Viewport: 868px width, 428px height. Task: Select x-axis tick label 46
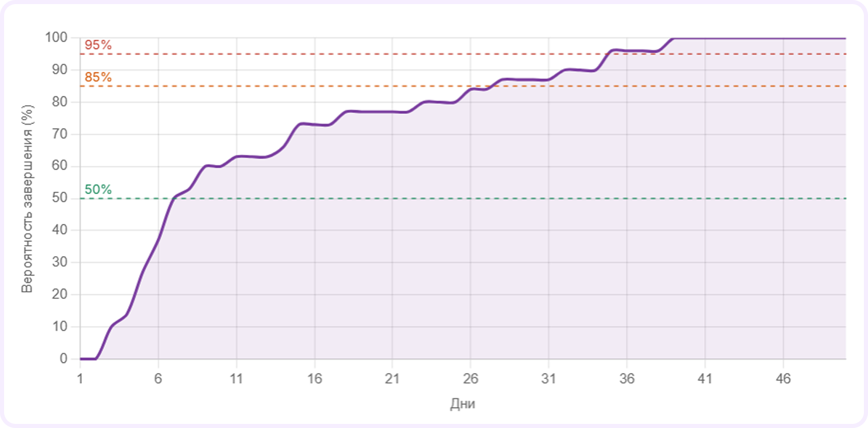coord(783,379)
